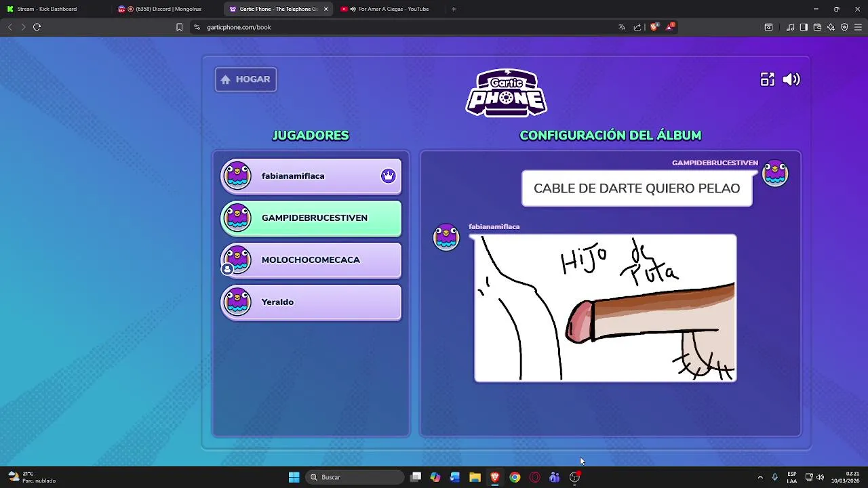Image resolution: width=868 pixels, height=488 pixels.
Task: Reload the garticphone.com page
Action: pyautogui.click(x=37, y=27)
